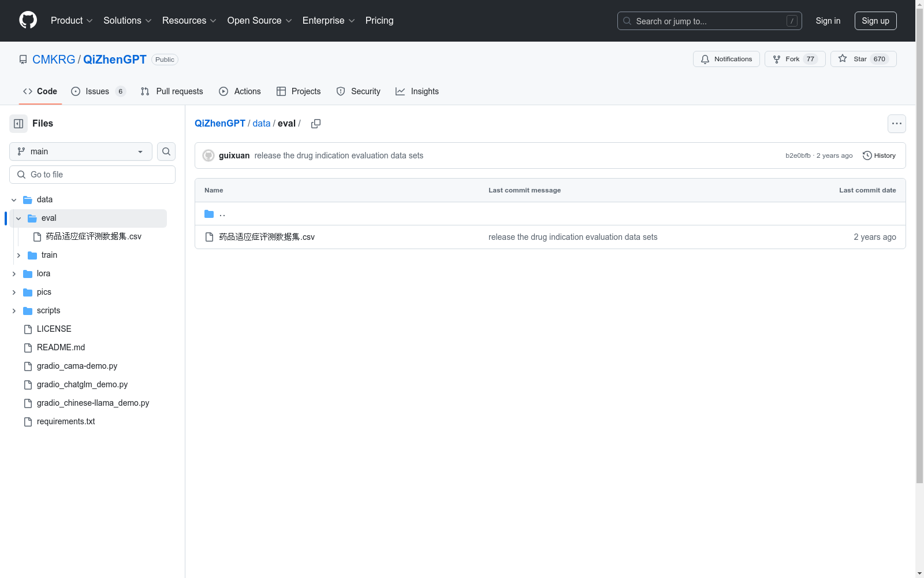Open the Issues tab
Viewport: 924px width, 578px height.
click(x=98, y=91)
